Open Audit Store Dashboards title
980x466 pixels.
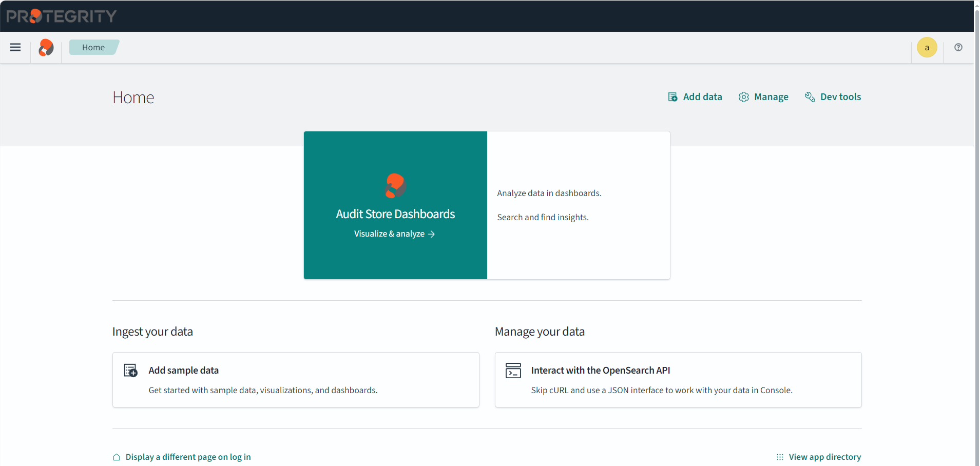[x=395, y=214]
